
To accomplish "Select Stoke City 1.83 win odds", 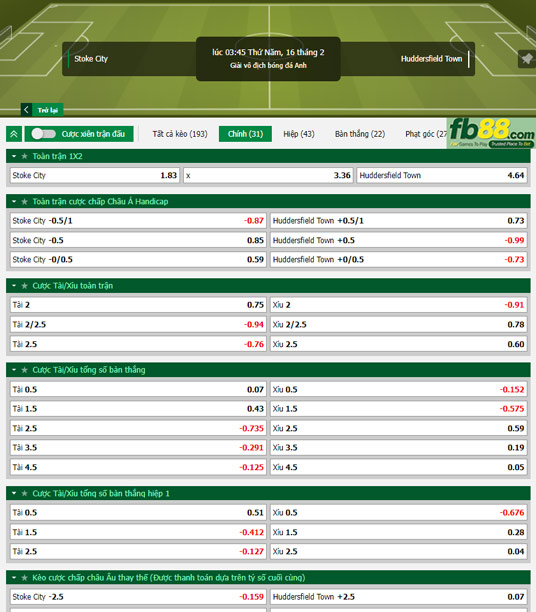I will coord(95,175).
